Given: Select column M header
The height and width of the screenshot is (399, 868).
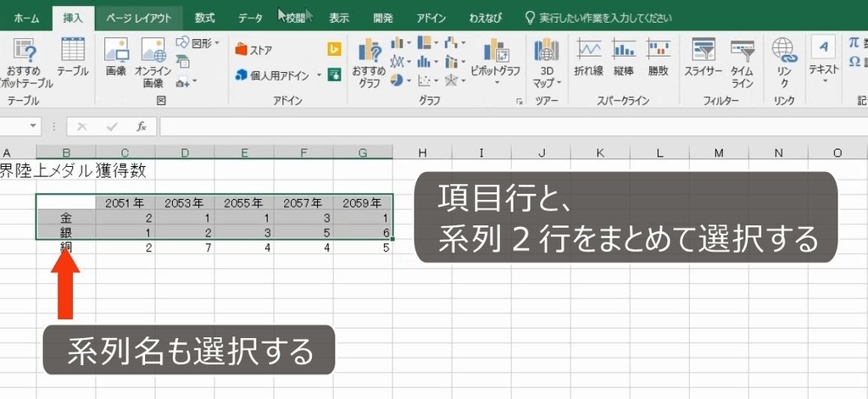Looking at the screenshot, I should (719, 153).
